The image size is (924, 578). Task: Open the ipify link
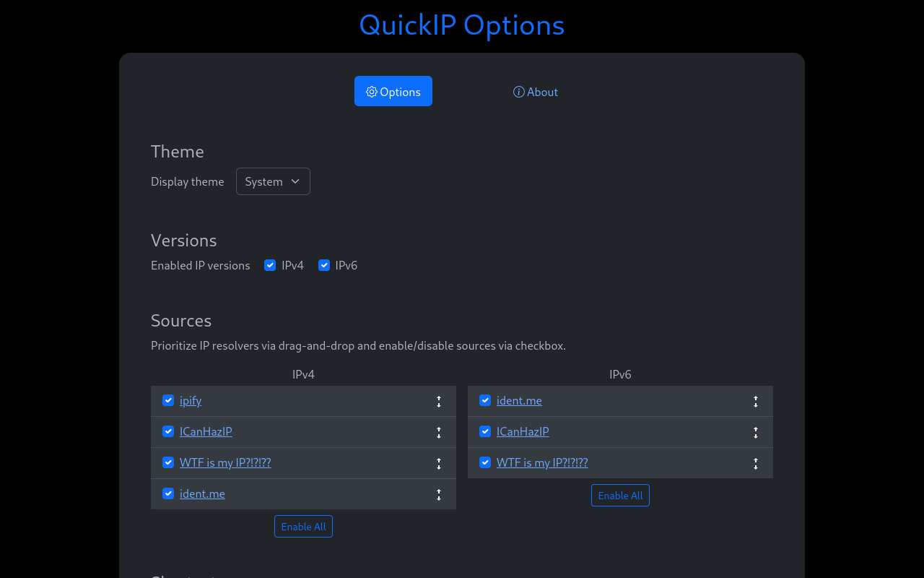click(x=191, y=401)
